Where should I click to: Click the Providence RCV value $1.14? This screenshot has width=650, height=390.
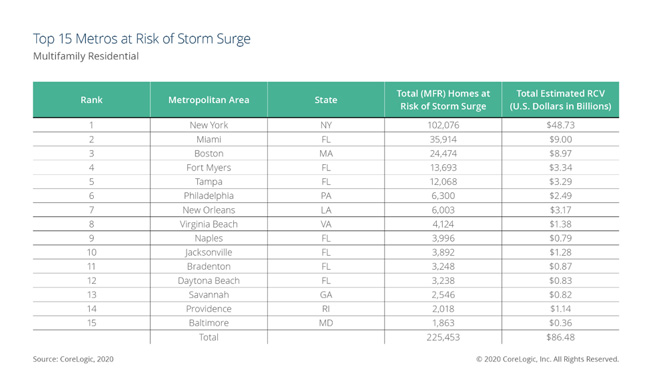560,309
